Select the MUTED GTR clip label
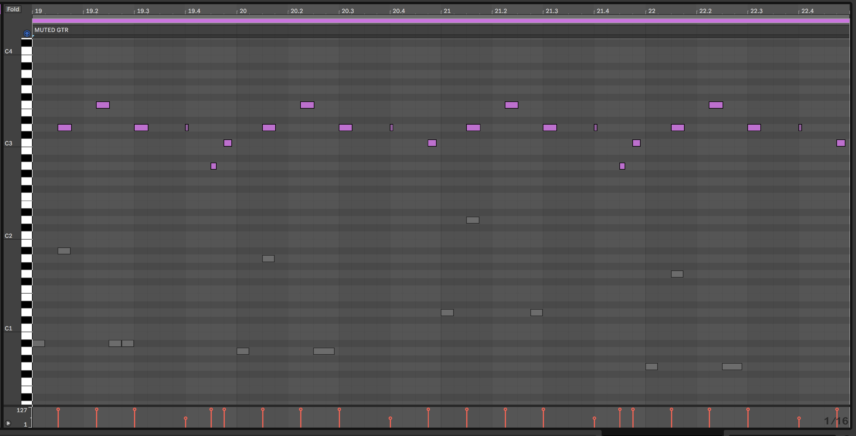Image resolution: width=856 pixels, height=436 pixels. (x=52, y=30)
